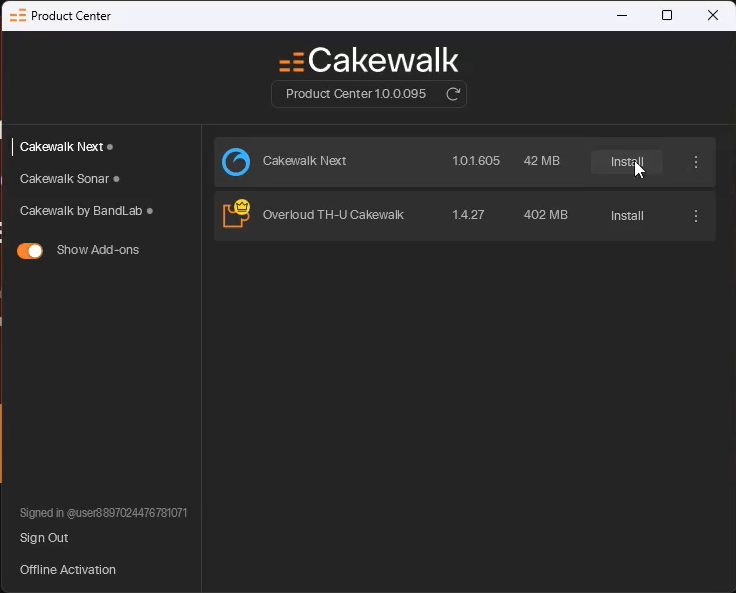This screenshot has height=593, width=736.
Task: Click Sign Out
Action: [44, 538]
